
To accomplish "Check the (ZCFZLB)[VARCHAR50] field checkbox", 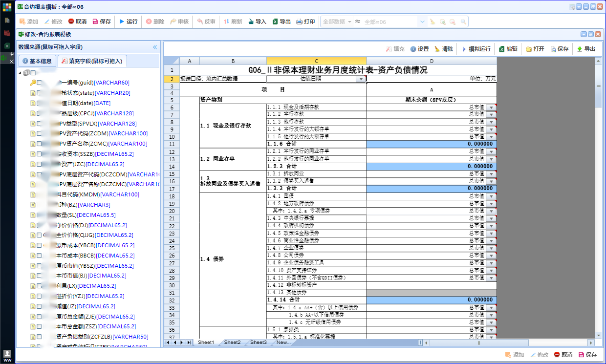I will point(40,337).
